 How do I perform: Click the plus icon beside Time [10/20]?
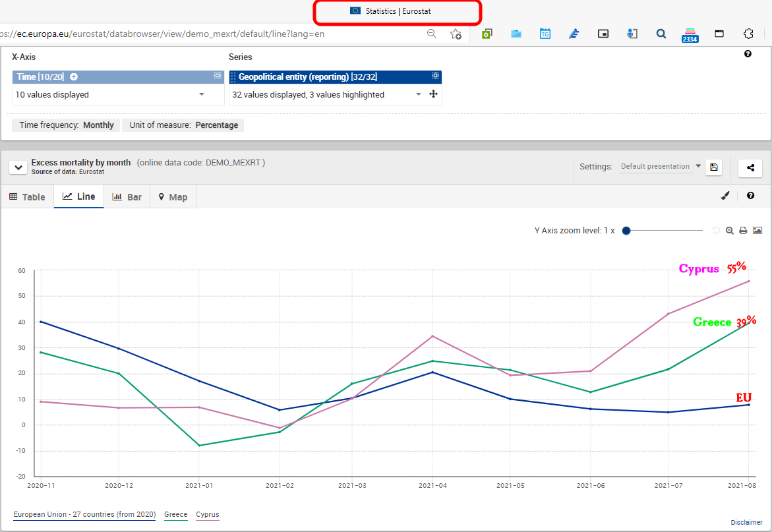click(74, 77)
